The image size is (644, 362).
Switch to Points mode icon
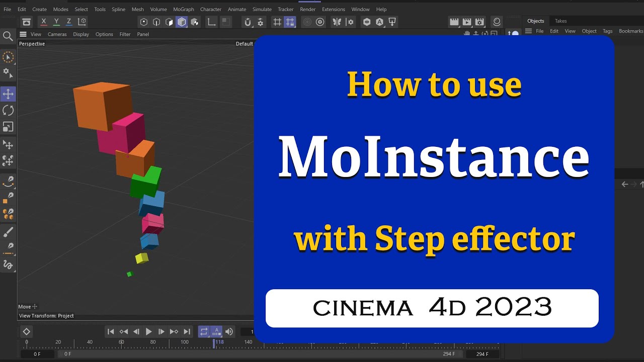(144, 22)
